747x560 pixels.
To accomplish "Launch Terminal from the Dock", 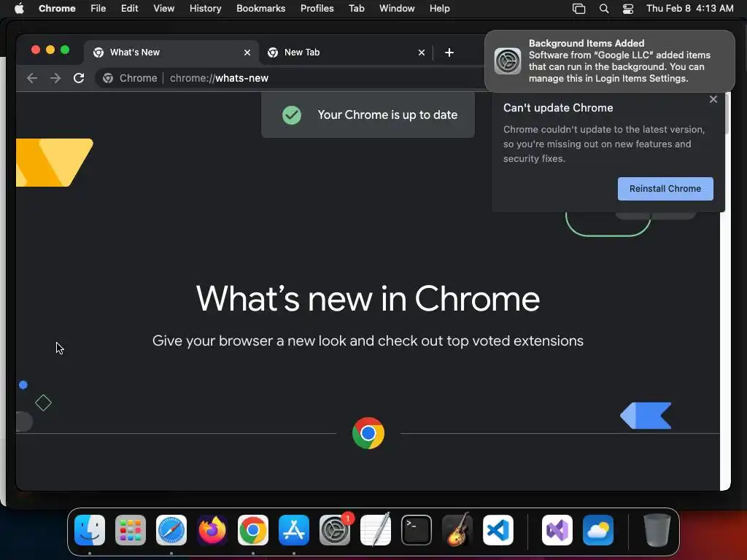I will tap(417, 530).
